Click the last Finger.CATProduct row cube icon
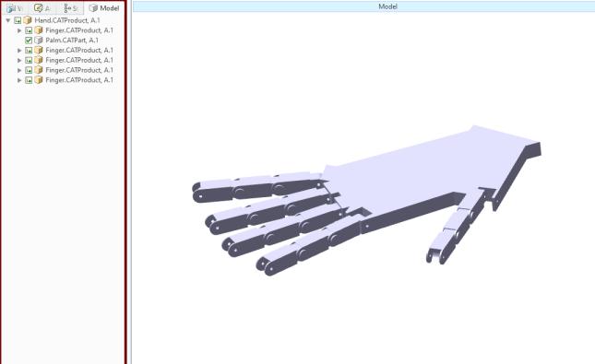This screenshot has width=595, height=364. point(39,79)
